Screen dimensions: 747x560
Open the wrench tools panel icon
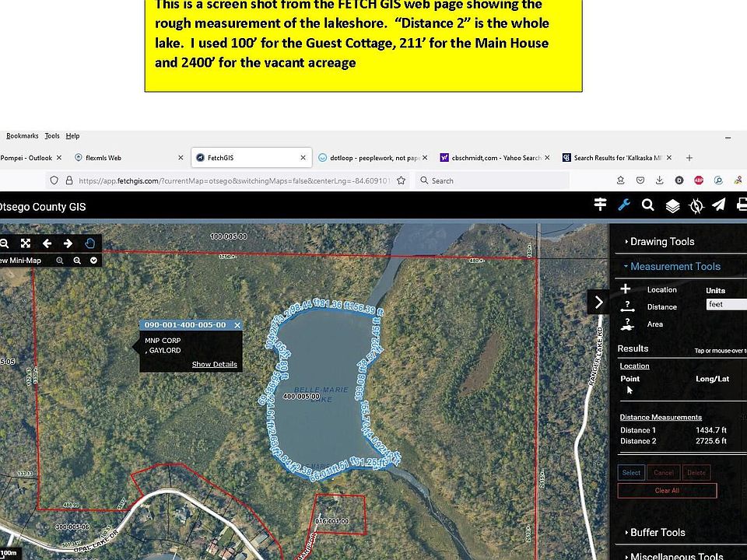coord(623,205)
